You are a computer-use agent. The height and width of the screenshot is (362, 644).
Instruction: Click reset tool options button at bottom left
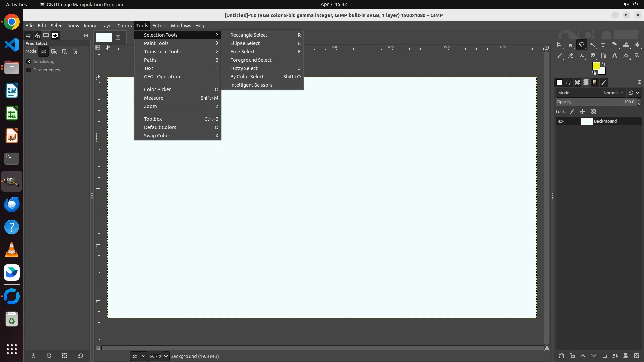80,356
